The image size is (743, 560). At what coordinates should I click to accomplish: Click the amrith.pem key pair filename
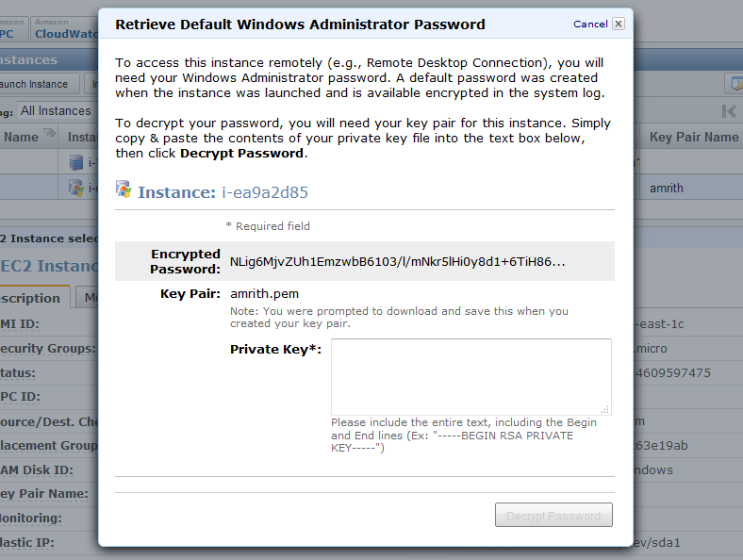click(x=264, y=294)
